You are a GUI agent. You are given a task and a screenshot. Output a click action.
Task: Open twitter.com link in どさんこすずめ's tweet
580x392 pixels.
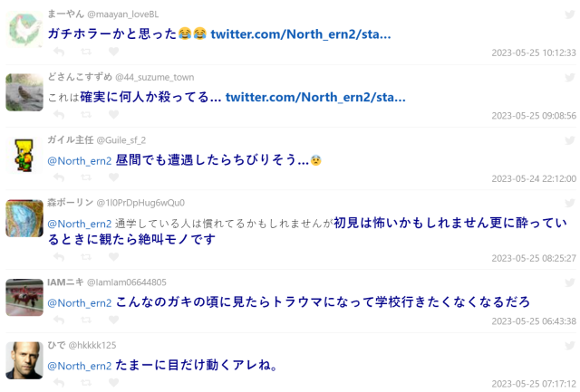pos(315,97)
